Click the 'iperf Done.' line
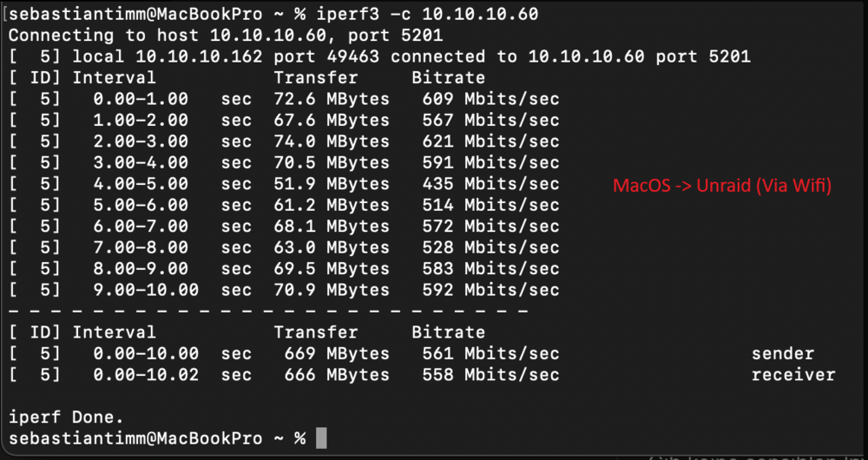The image size is (868, 460). coord(67,417)
